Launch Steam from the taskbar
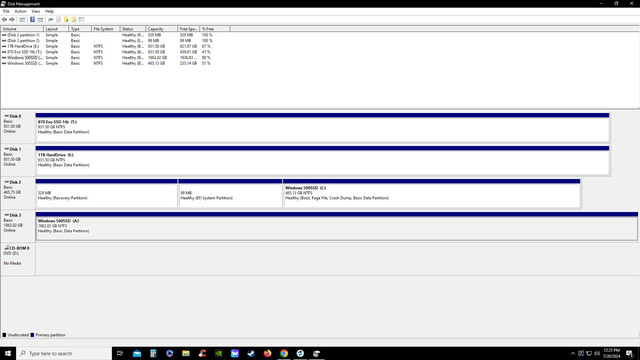This screenshot has width=640, height=360. point(251,353)
